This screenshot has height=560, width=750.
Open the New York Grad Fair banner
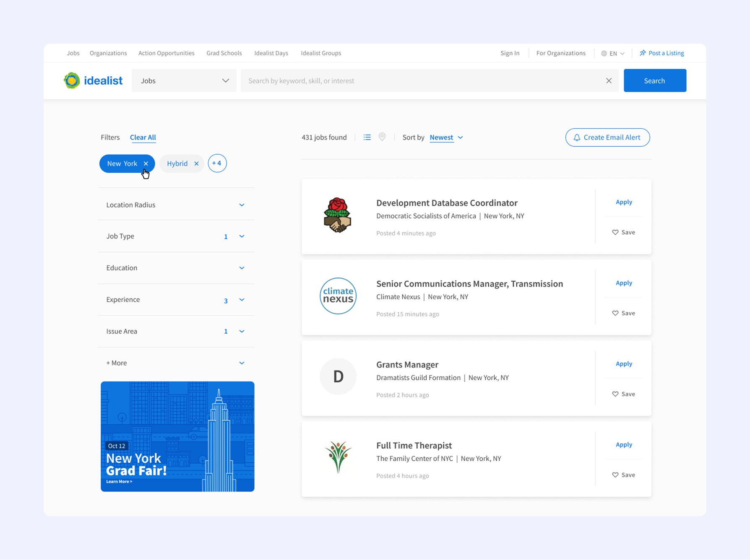[x=177, y=436]
